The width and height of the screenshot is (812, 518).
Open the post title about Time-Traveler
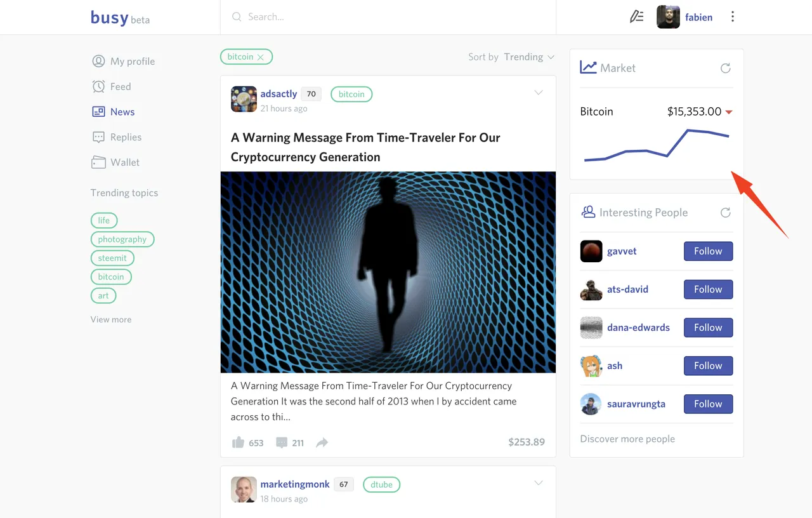click(x=365, y=147)
